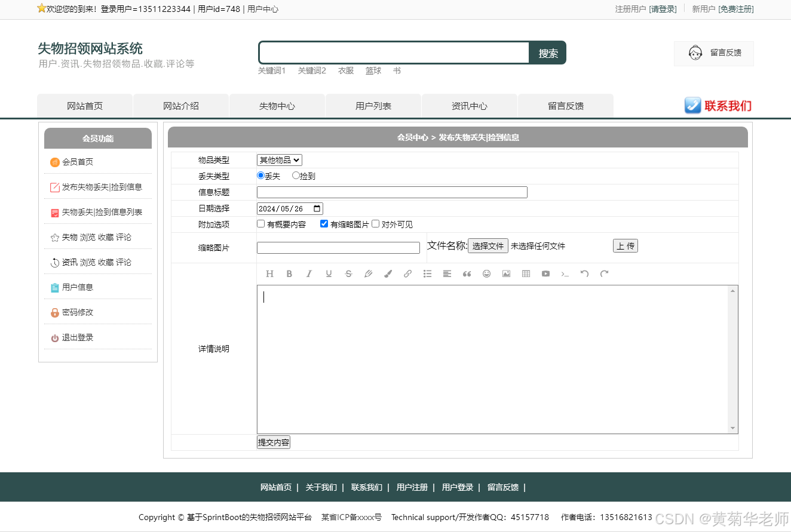
Task: Open the 物品类型 dropdown
Action: [x=280, y=160]
